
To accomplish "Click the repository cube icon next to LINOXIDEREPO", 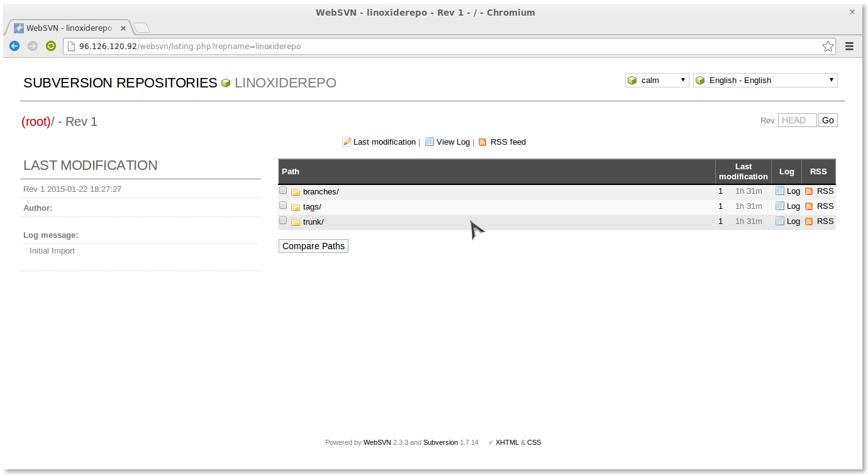I will [226, 83].
